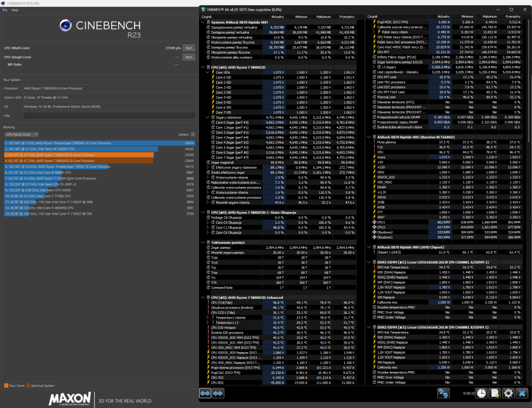Viewport: 532px width, 408px height.
Task: Click the shrink columns inward-arrows icon
Action: tap(218, 394)
